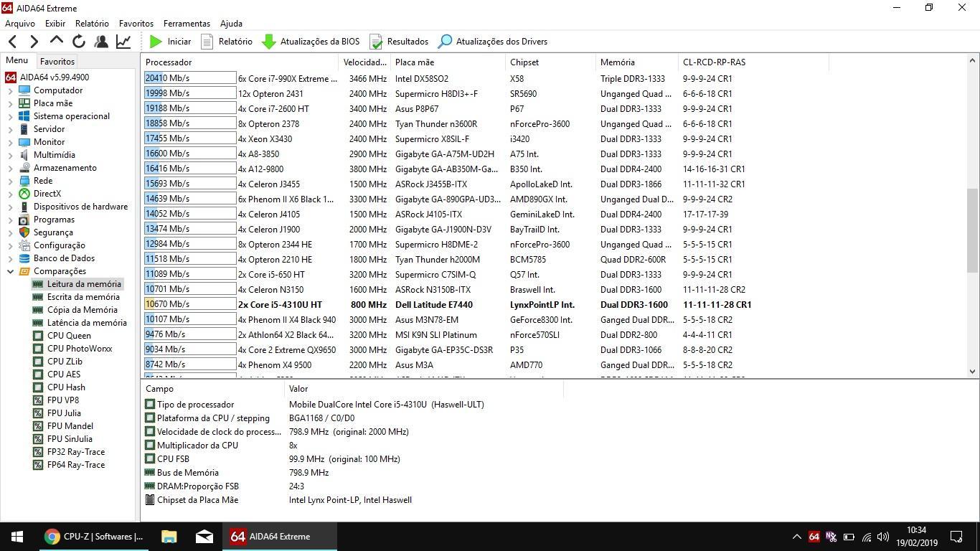Open the graph chart icon in toolbar

pyautogui.click(x=123, y=42)
